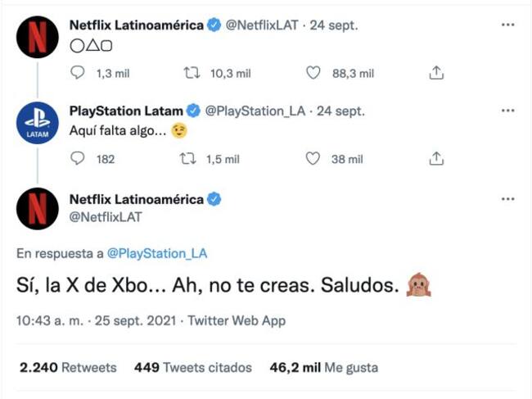
Task: Retweet the Netflix shapes tweet
Action: 193,73
